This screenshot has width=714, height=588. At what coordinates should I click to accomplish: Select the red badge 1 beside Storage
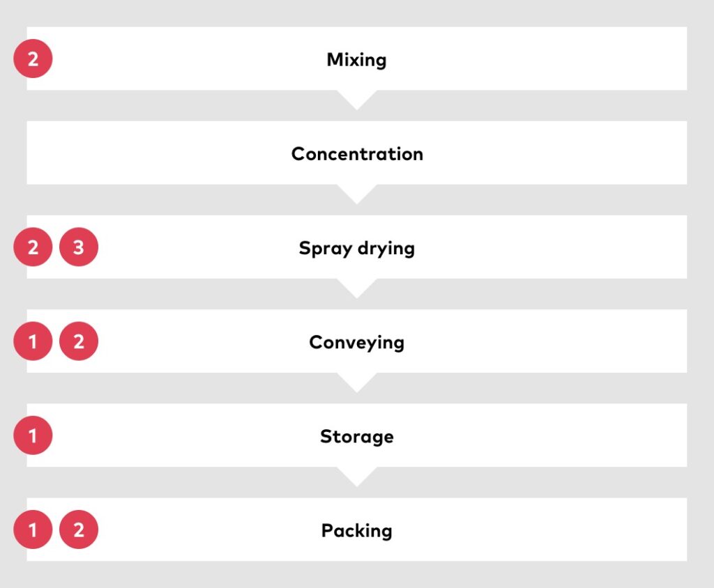[x=33, y=435]
